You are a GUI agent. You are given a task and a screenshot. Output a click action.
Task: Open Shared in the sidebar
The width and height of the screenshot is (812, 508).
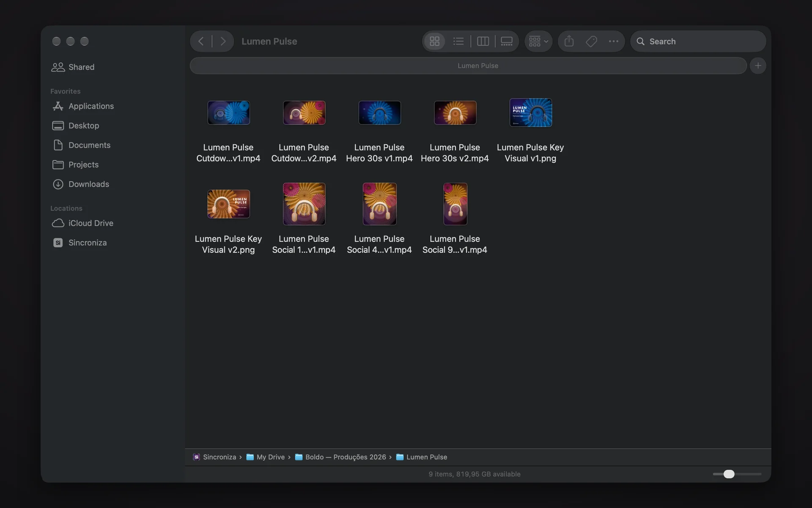click(73, 67)
